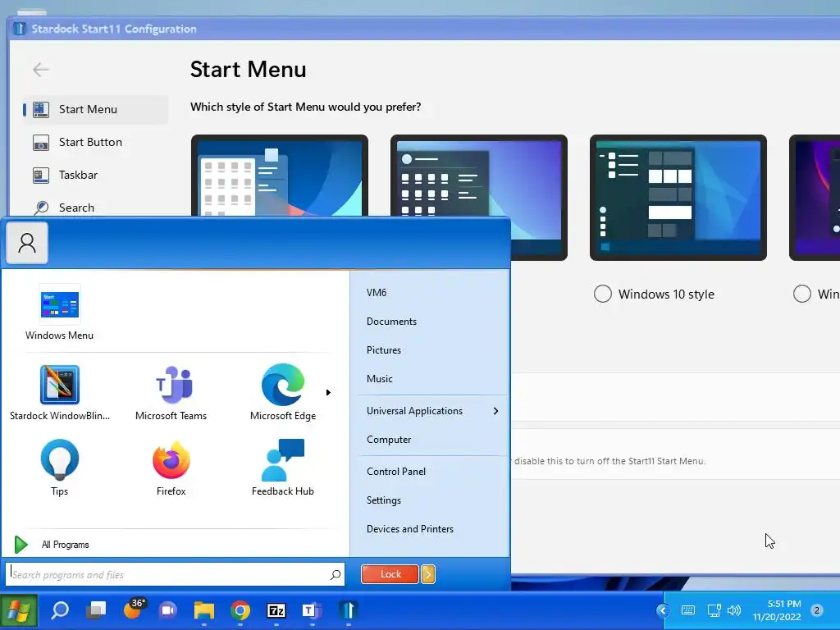Viewport: 840px width, 630px height.
Task: Open File Explorer from taskbar
Action: point(204,610)
